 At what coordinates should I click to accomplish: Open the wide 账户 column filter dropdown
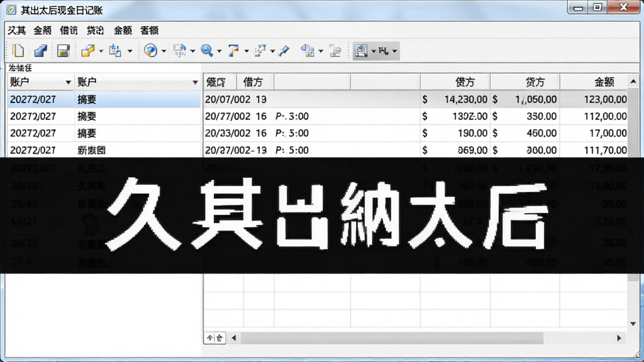pyautogui.click(x=195, y=82)
